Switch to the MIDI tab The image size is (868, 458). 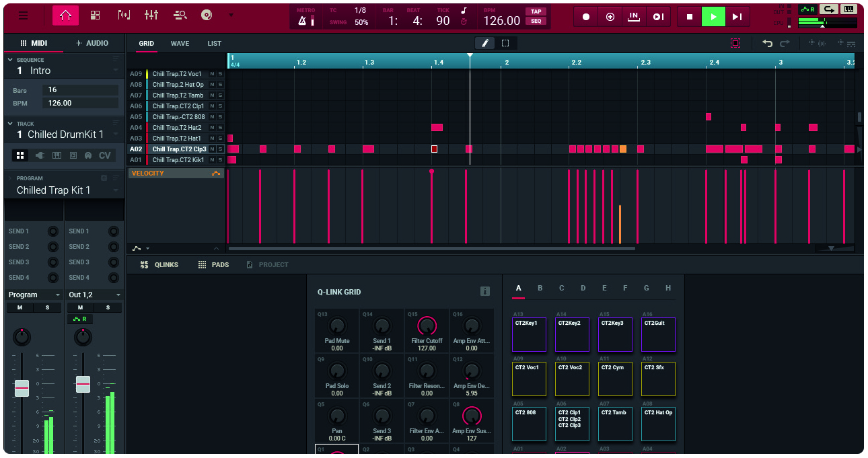click(x=34, y=43)
